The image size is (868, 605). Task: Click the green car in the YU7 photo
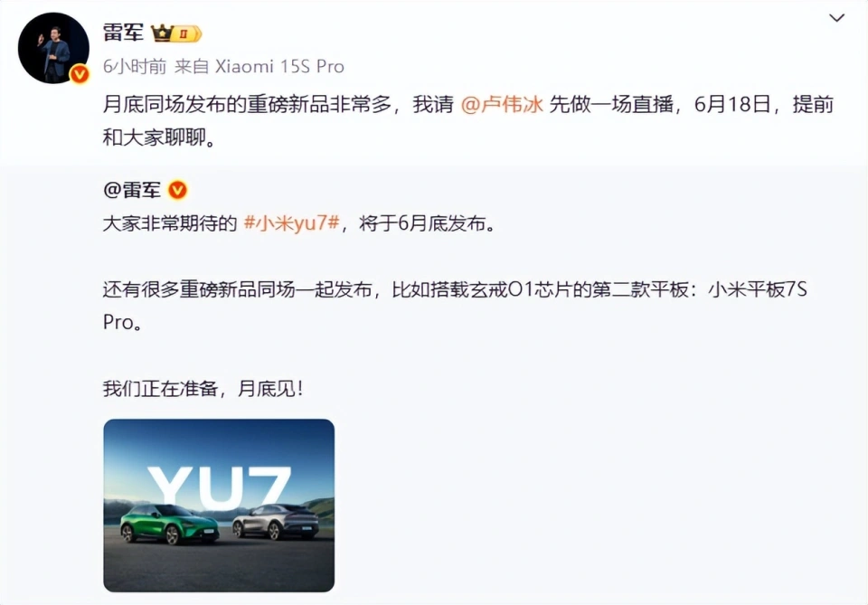[x=169, y=525]
